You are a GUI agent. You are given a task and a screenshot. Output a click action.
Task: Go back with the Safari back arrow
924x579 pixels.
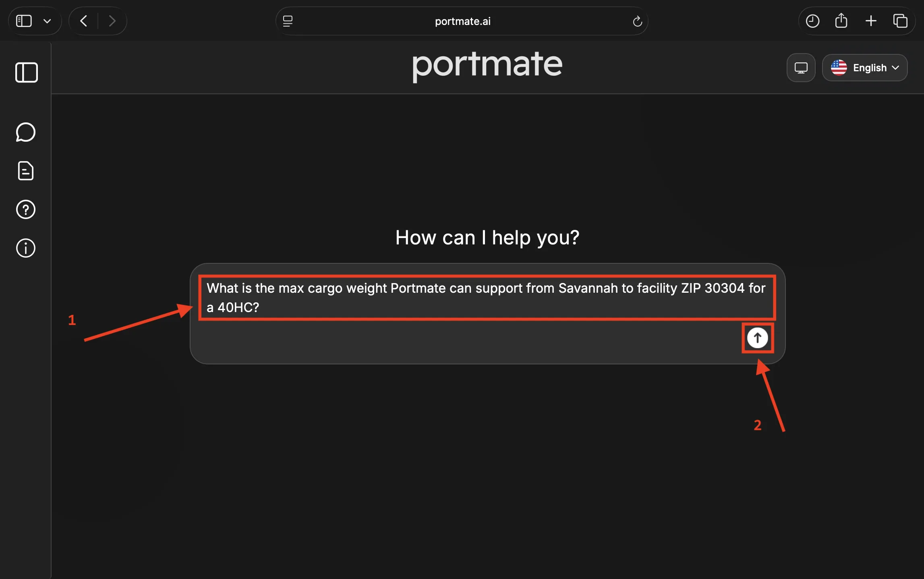[84, 21]
